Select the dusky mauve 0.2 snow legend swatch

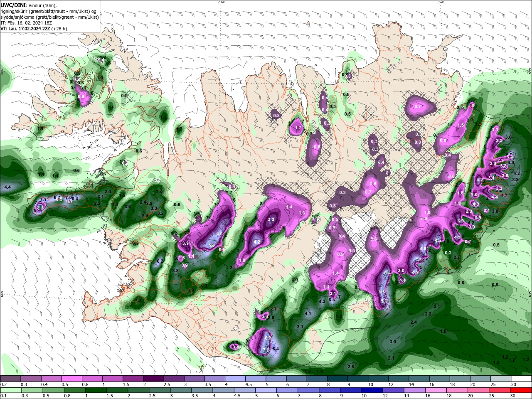10,379
